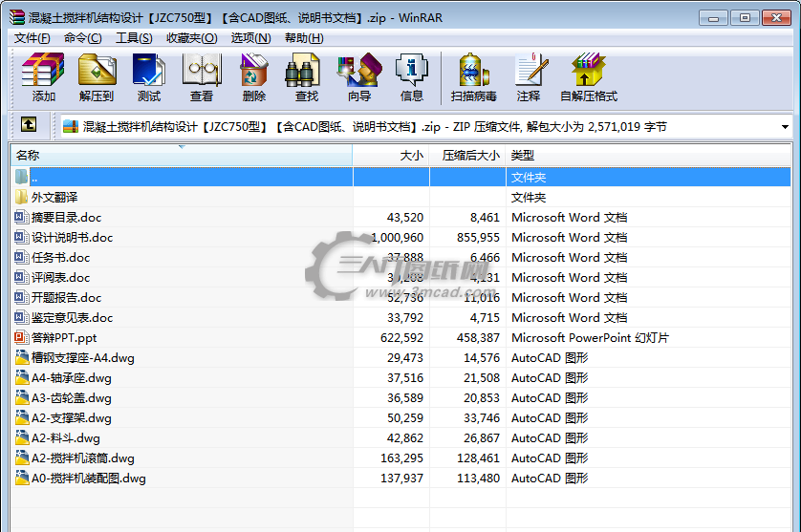This screenshot has width=801, height=532.
Task: Click the AutoCAD icon of A0-搅拌机装配图.dwg
Action: click(21, 478)
